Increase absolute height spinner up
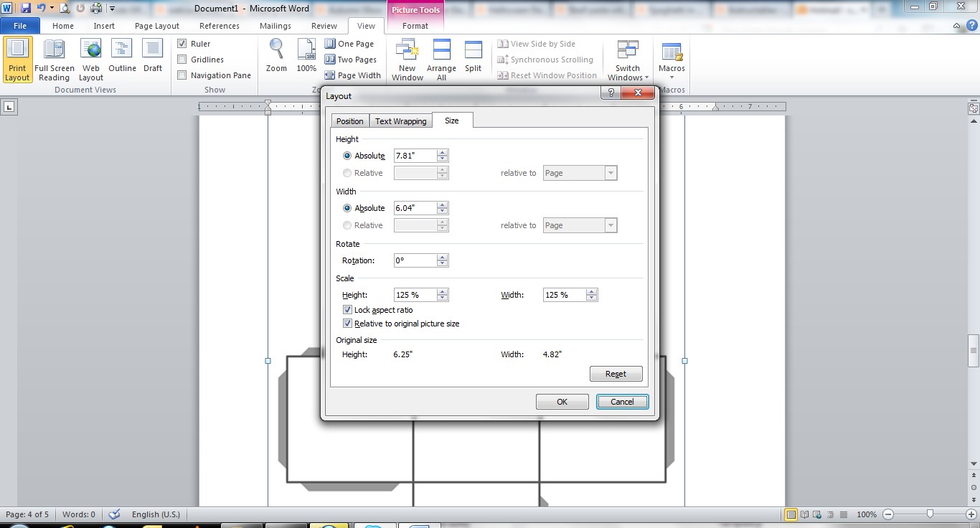Viewport: 980px width, 528px height. pos(443,153)
